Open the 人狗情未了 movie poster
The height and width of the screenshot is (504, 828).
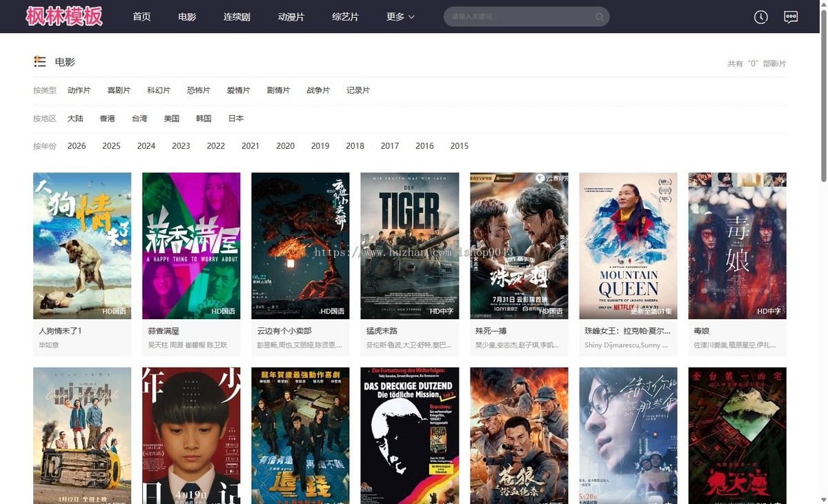(x=82, y=245)
